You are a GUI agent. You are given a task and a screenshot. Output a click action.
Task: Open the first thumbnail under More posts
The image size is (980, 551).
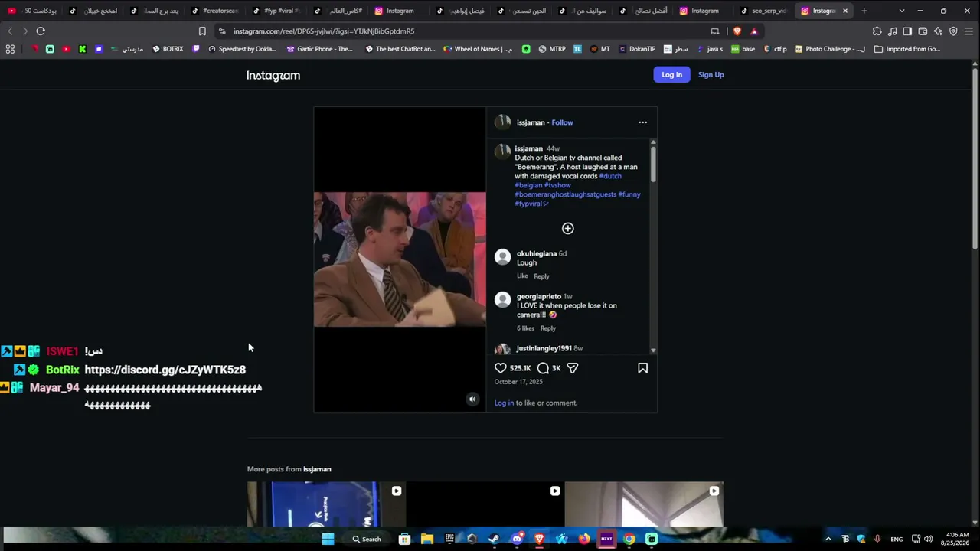click(x=326, y=504)
